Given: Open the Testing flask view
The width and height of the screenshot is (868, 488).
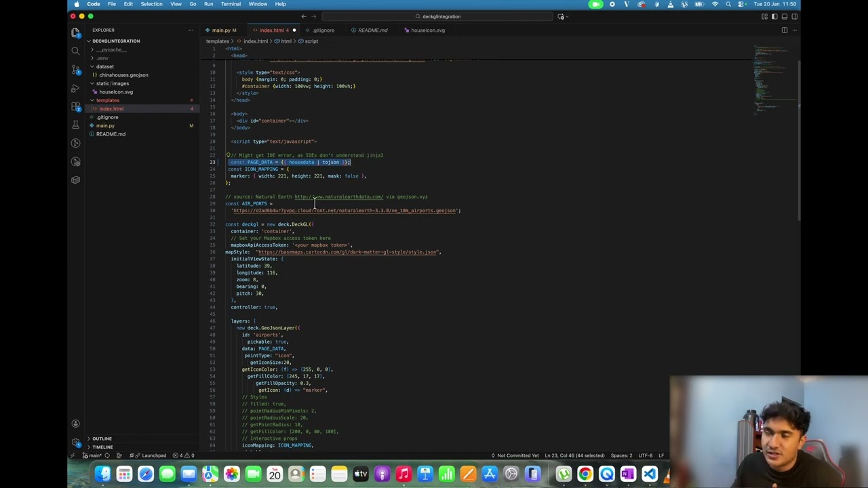Looking at the screenshot, I should pyautogui.click(x=75, y=125).
